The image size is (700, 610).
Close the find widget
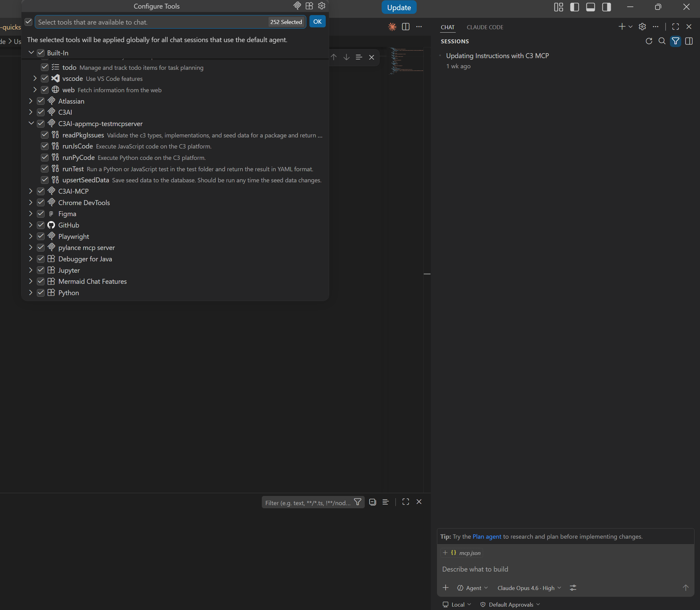tap(372, 57)
